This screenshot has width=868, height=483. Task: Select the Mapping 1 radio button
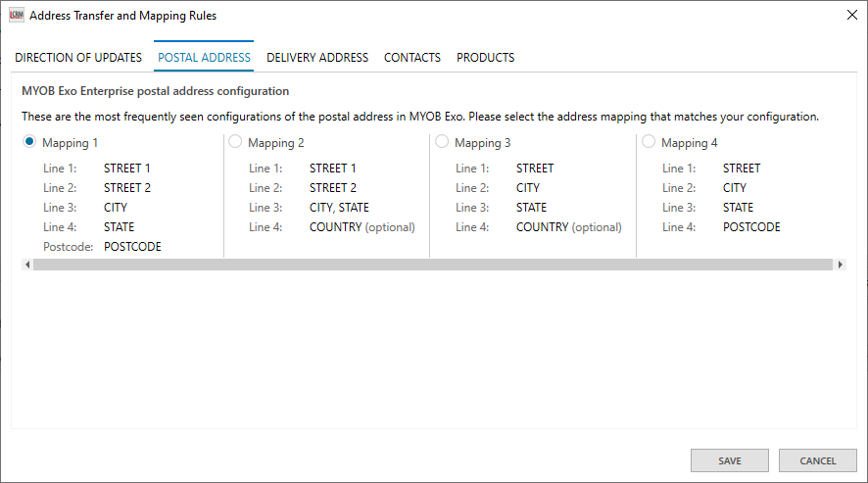29,142
